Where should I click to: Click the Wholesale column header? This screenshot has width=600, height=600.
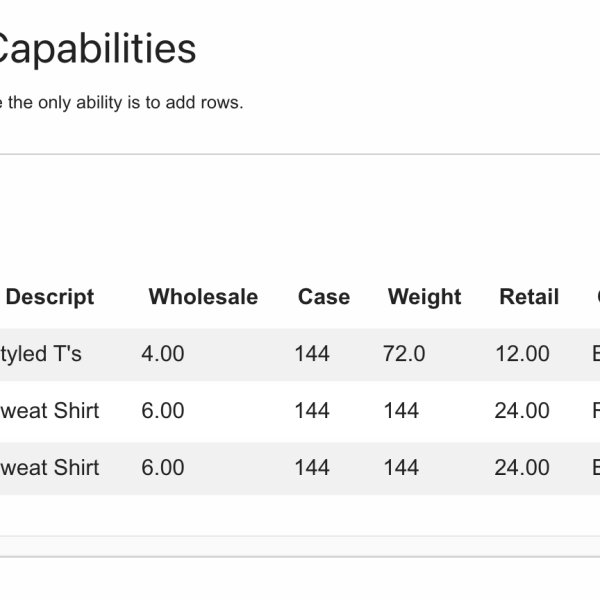(203, 297)
